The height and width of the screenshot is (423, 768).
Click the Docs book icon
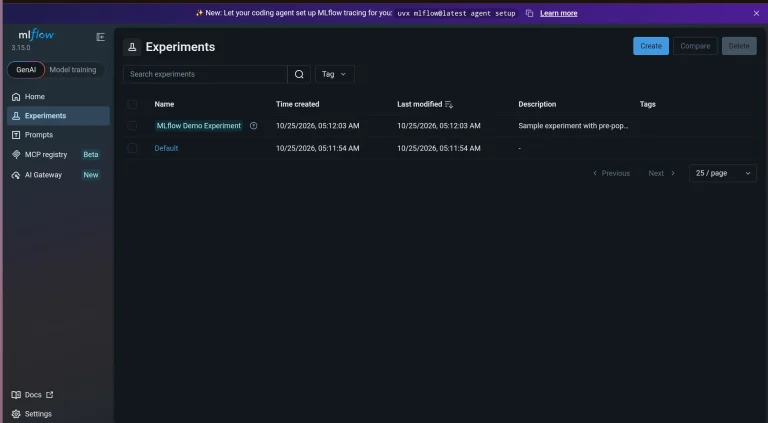tap(16, 395)
